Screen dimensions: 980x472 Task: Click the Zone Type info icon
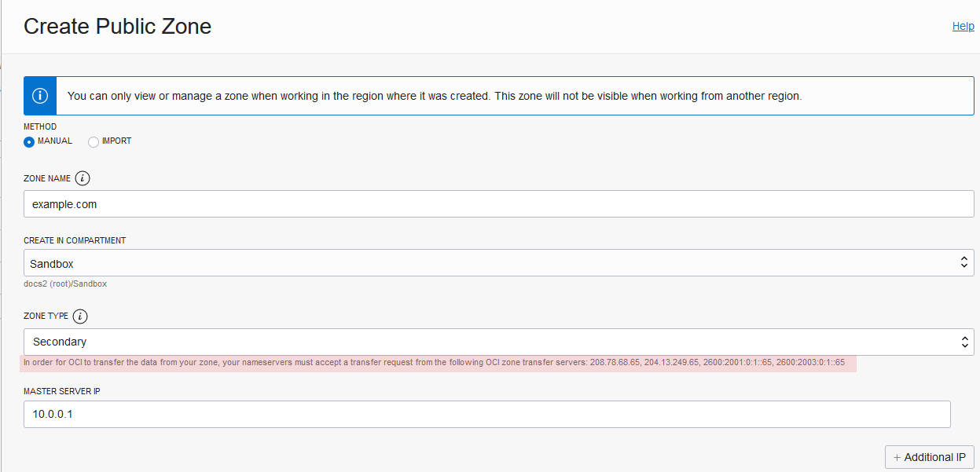coord(80,316)
